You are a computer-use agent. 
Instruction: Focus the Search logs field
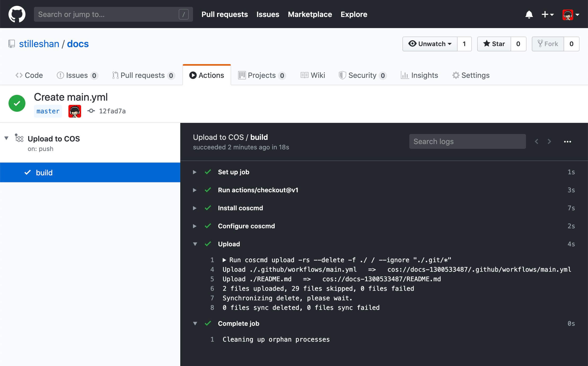[x=467, y=141]
